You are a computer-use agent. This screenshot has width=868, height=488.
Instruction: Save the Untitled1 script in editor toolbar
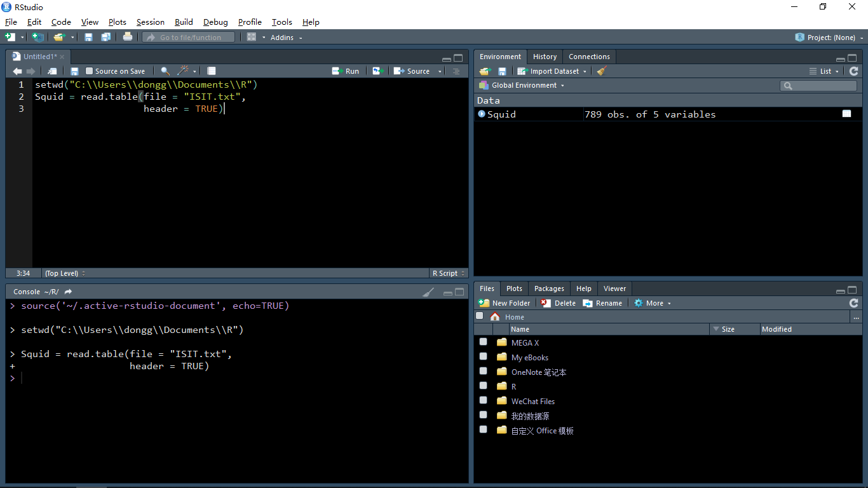click(x=74, y=71)
